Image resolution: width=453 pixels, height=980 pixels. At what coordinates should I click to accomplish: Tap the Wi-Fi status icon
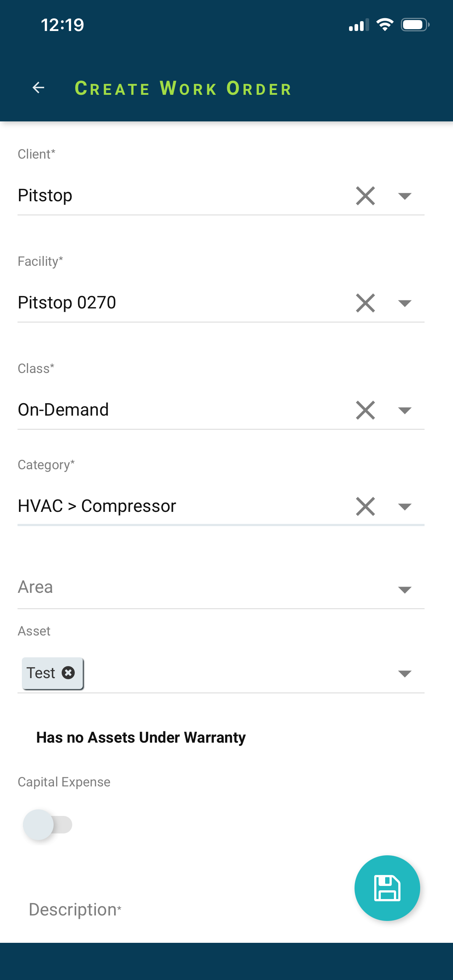point(384,25)
